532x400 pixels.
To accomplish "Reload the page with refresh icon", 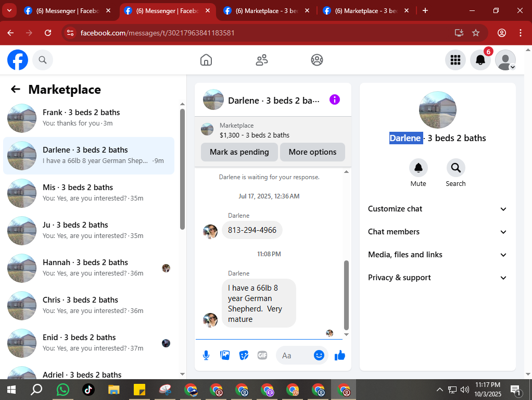I will [48, 33].
